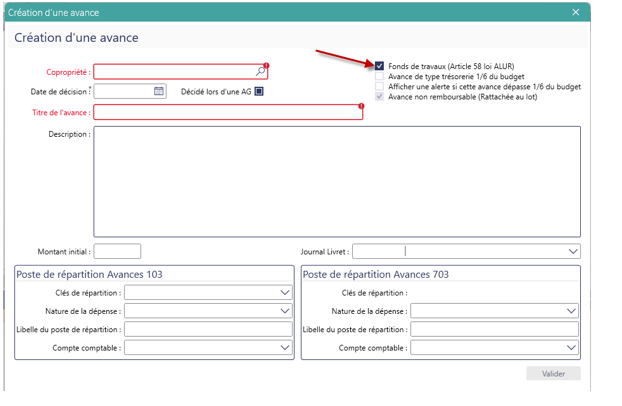Expand Nature de la dépense in Avances 103
This screenshot has height=406, width=622.
(x=285, y=311)
